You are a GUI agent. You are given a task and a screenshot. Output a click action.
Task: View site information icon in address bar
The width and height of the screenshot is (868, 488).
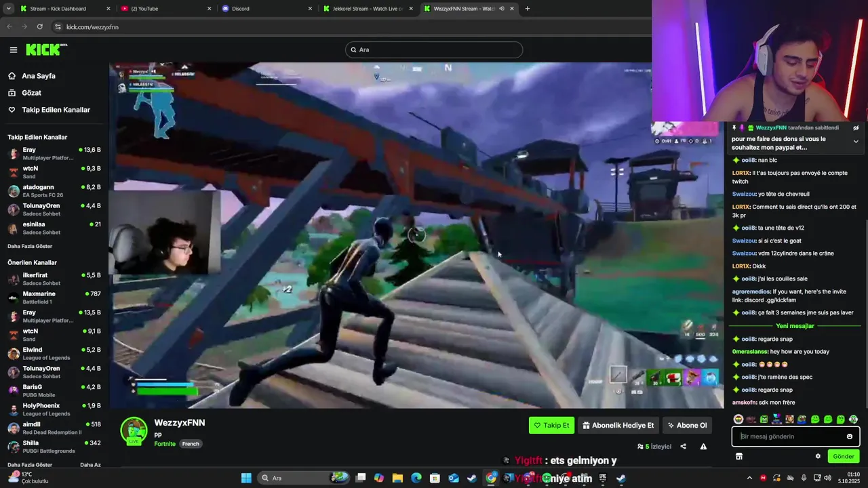point(58,27)
